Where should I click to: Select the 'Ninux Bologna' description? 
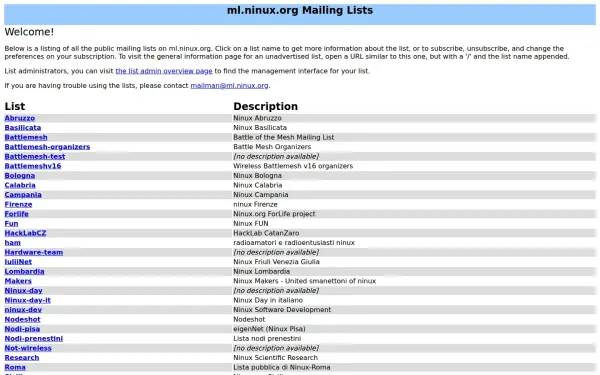coord(258,176)
